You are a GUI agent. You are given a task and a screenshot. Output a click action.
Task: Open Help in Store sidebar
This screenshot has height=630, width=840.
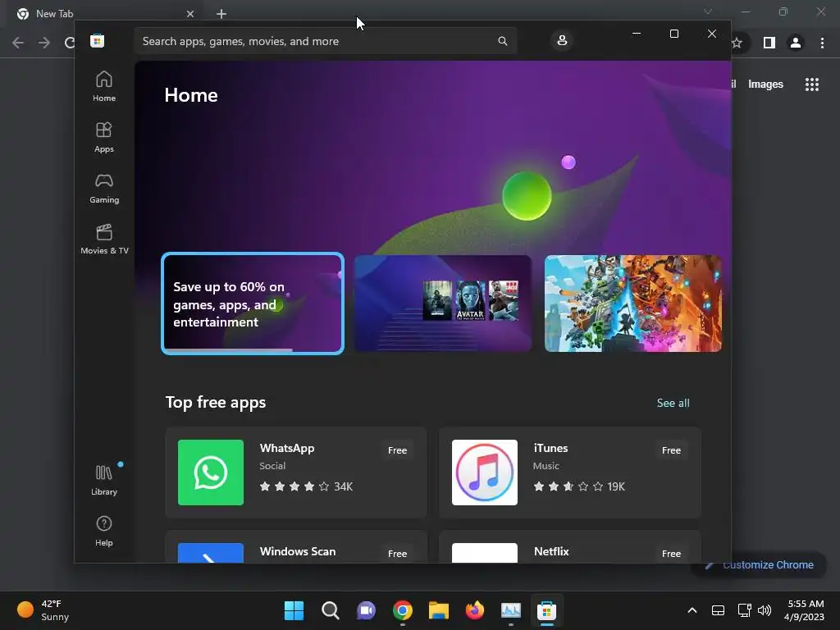point(104,531)
